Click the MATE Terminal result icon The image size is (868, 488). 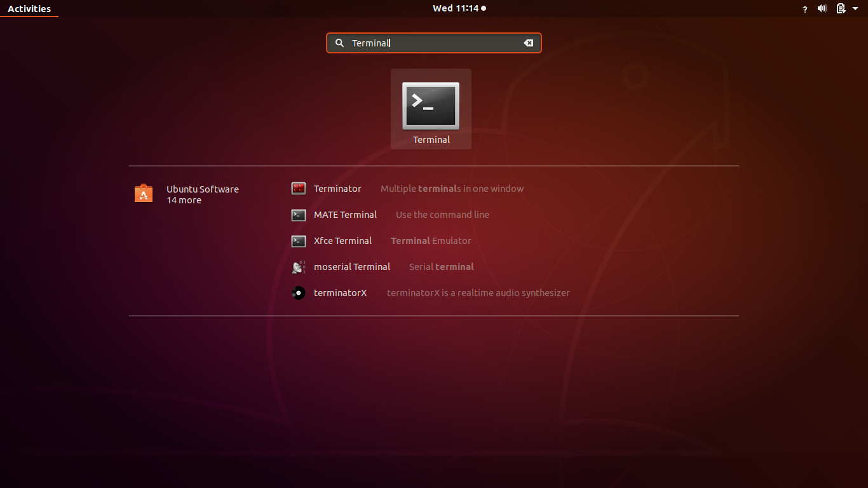[x=299, y=215]
